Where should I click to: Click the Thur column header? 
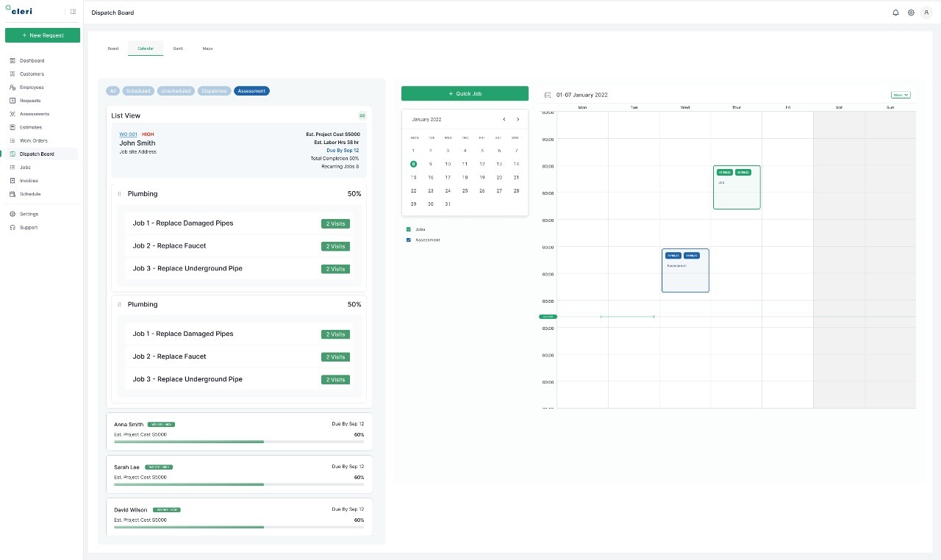pyautogui.click(x=737, y=107)
